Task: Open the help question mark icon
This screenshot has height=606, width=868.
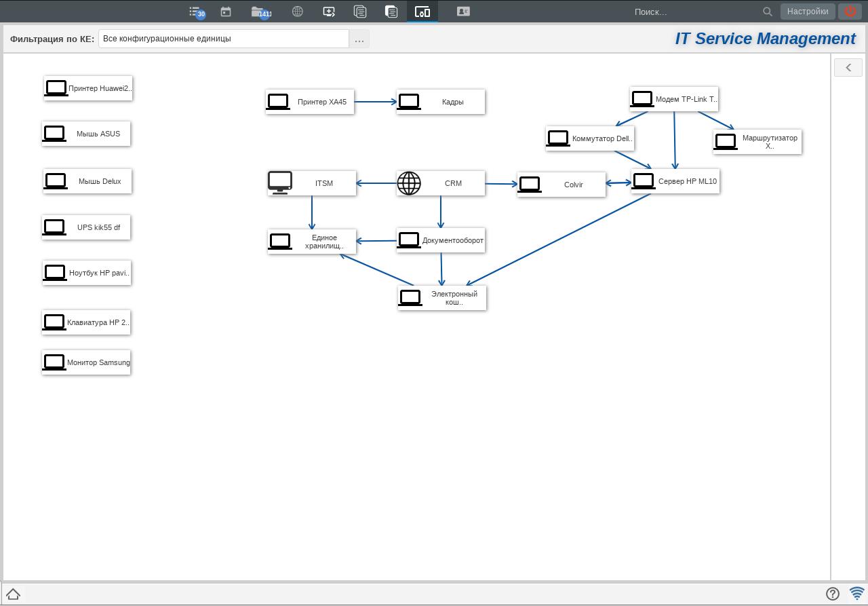Action: tap(833, 594)
